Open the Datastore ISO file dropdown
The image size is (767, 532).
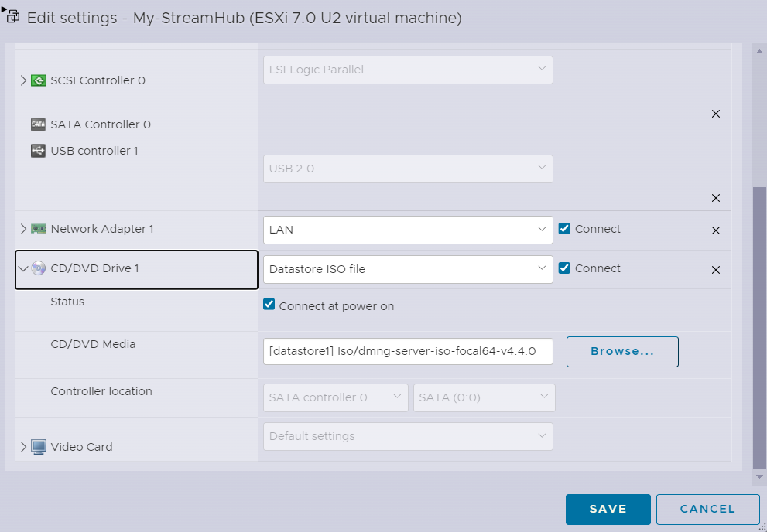(x=408, y=269)
